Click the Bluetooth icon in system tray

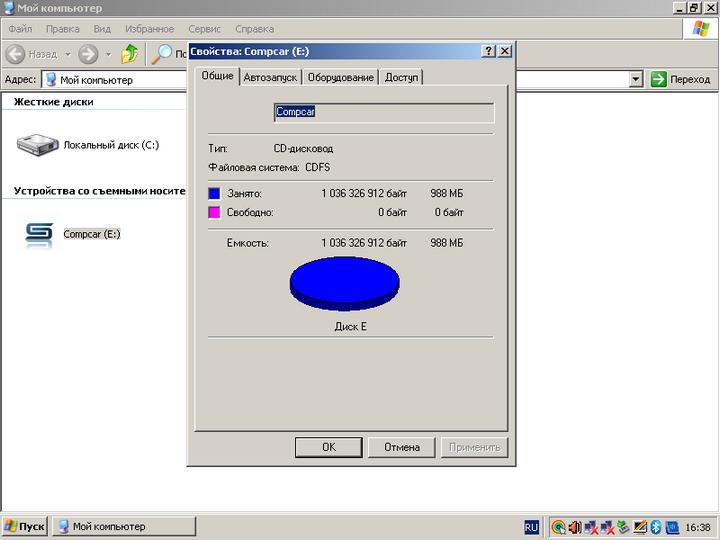(x=657, y=527)
